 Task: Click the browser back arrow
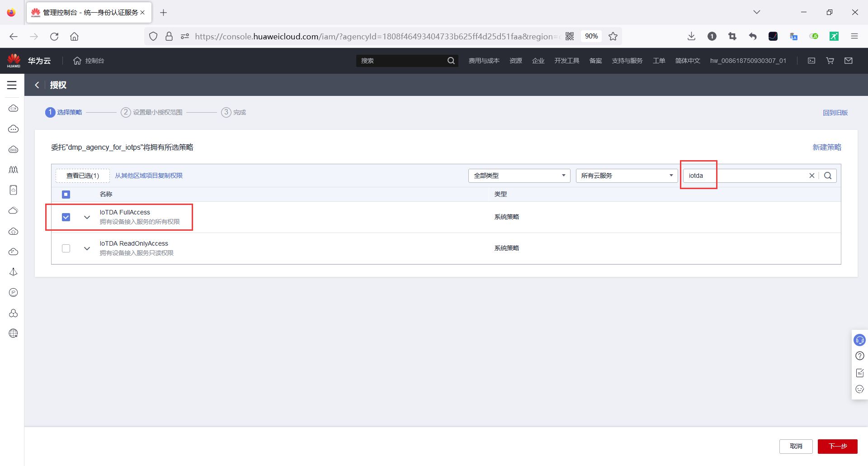point(14,37)
